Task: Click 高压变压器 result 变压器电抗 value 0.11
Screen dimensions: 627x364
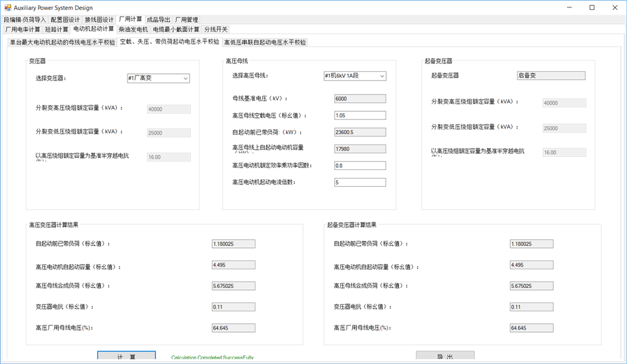Action: [233, 307]
